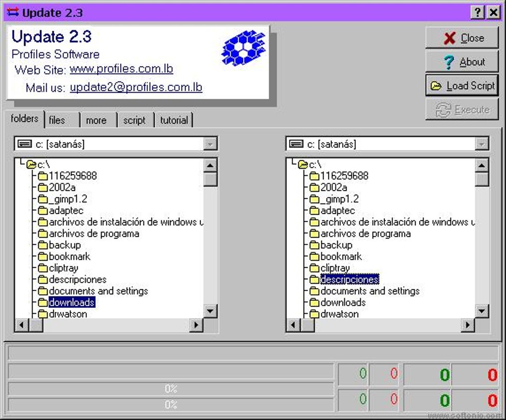
Task: Open the right drive dropdown arrow
Action: [482, 144]
